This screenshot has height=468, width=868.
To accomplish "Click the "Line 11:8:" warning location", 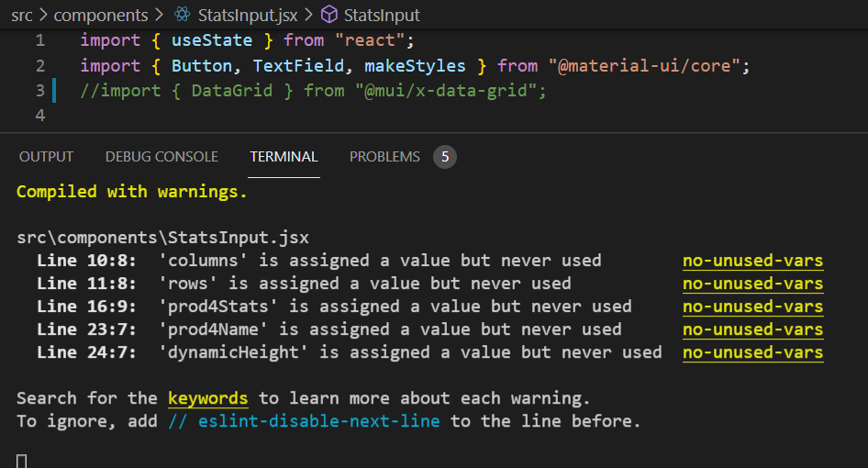I will coord(86,284).
